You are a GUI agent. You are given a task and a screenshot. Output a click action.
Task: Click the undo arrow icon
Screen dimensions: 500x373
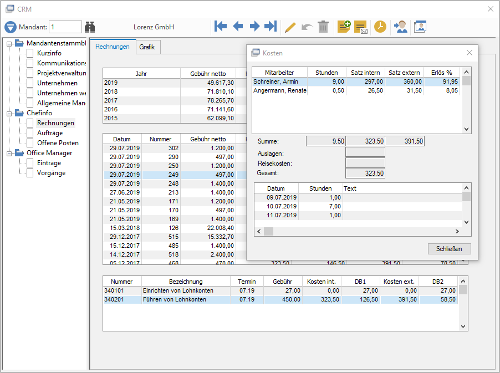tap(307, 27)
